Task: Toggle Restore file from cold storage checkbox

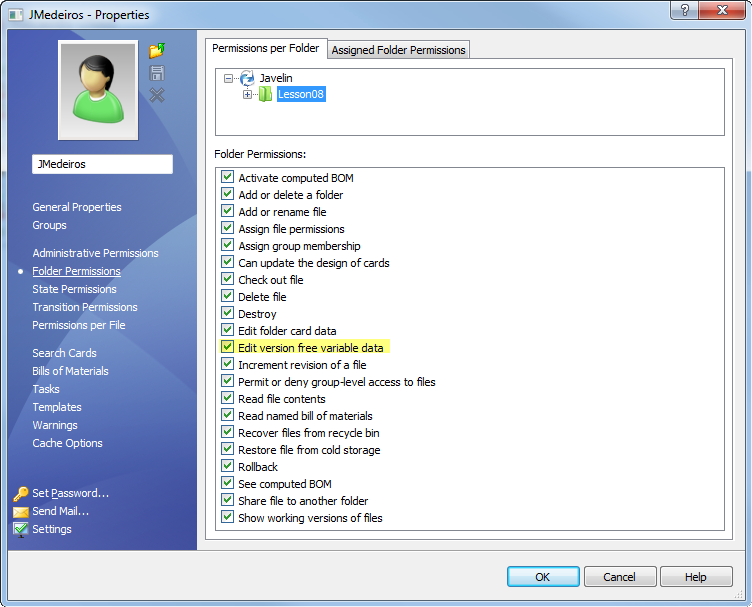Action: (227, 449)
